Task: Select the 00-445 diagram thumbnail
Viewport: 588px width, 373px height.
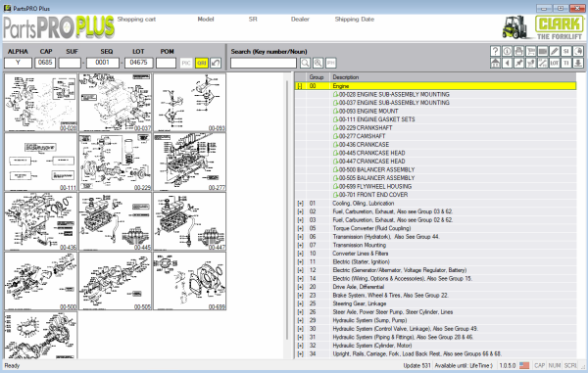Action: 115,221
